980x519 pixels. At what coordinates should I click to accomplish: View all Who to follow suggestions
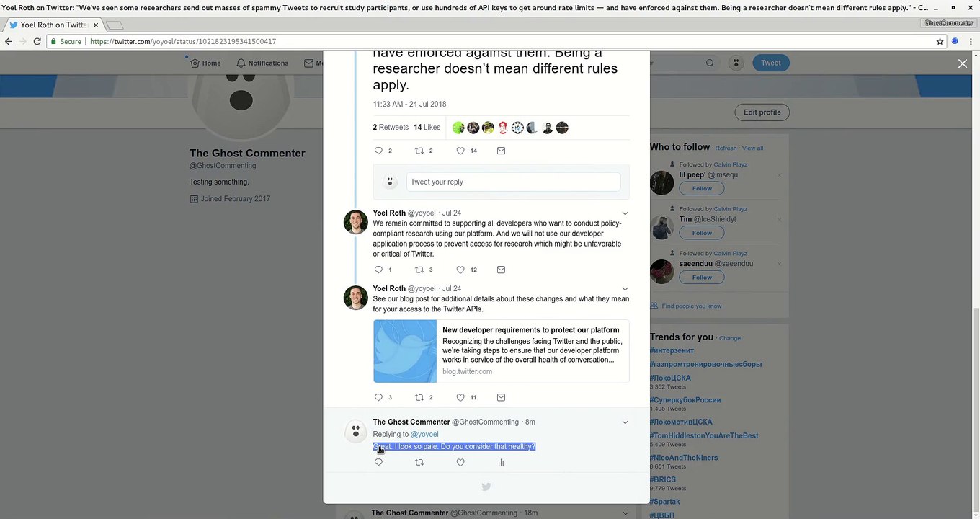pos(752,148)
